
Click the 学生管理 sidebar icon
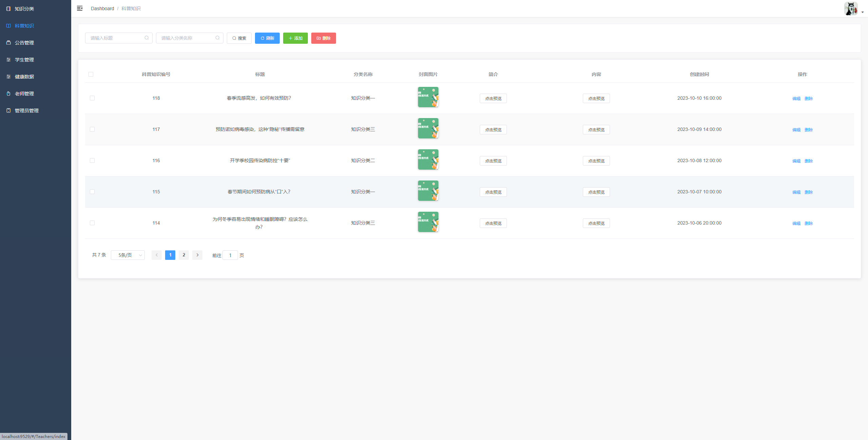(8, 60)
